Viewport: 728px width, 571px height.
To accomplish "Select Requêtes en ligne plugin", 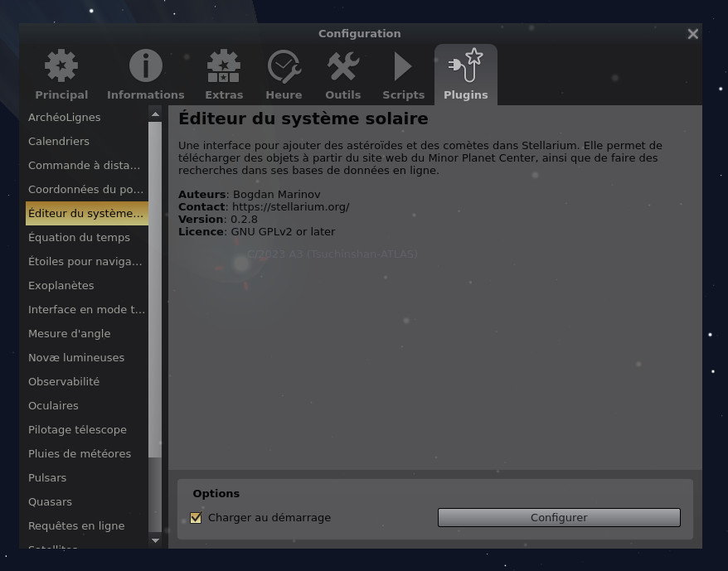I will 87,526.
